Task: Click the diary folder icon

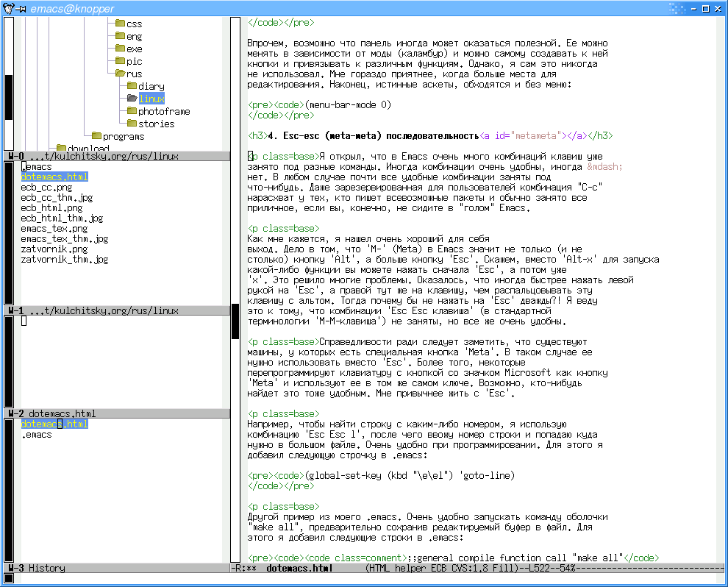Action: coord(132,86)
